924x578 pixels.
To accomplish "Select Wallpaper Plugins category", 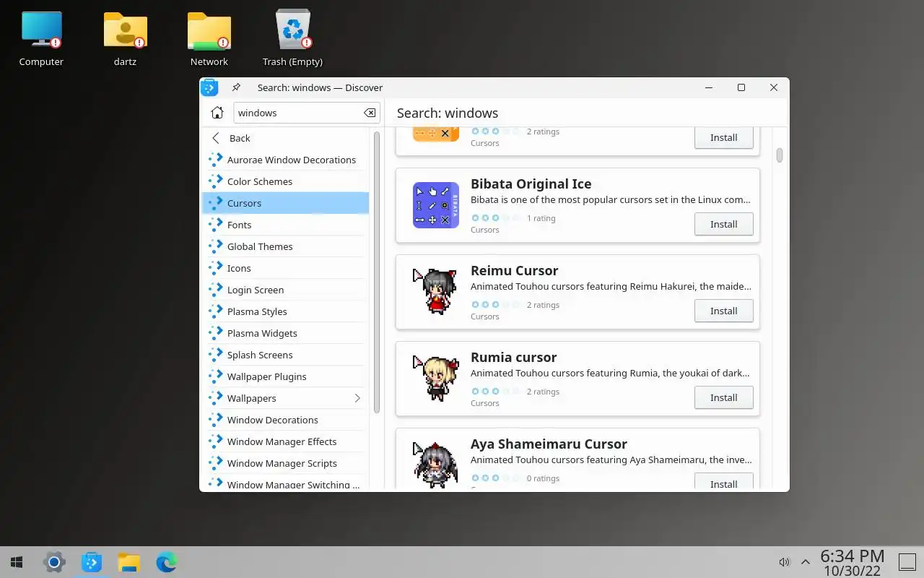I will point(286,376).
